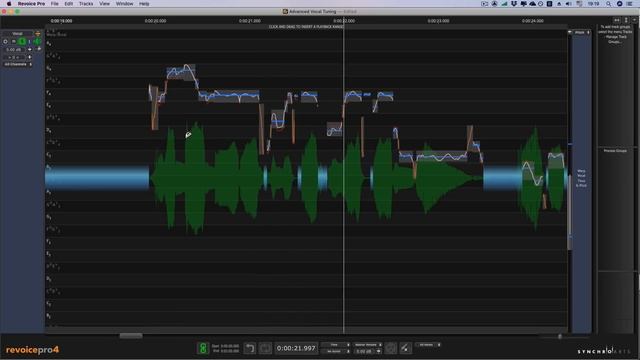This screenshot has height=360, width=640.
Task: Click the vertical scrollbar beside pitch view
Action: click(x=570, y=212)
